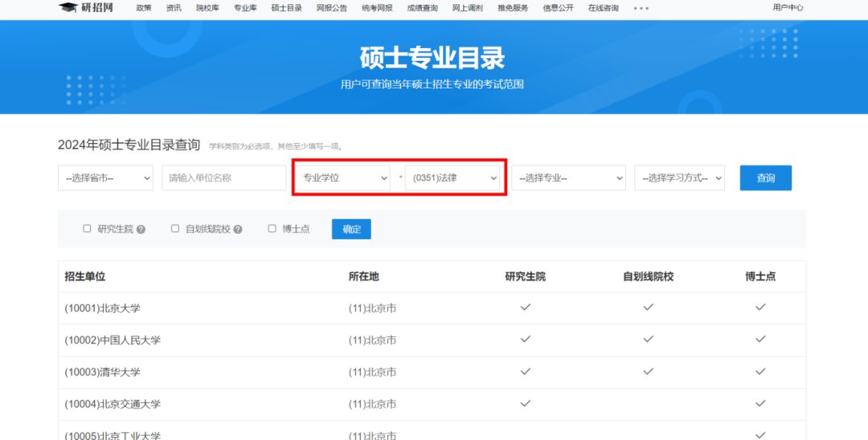Click the help icon beside 自划线院校
Screen dimensions: 868x440
238,230
